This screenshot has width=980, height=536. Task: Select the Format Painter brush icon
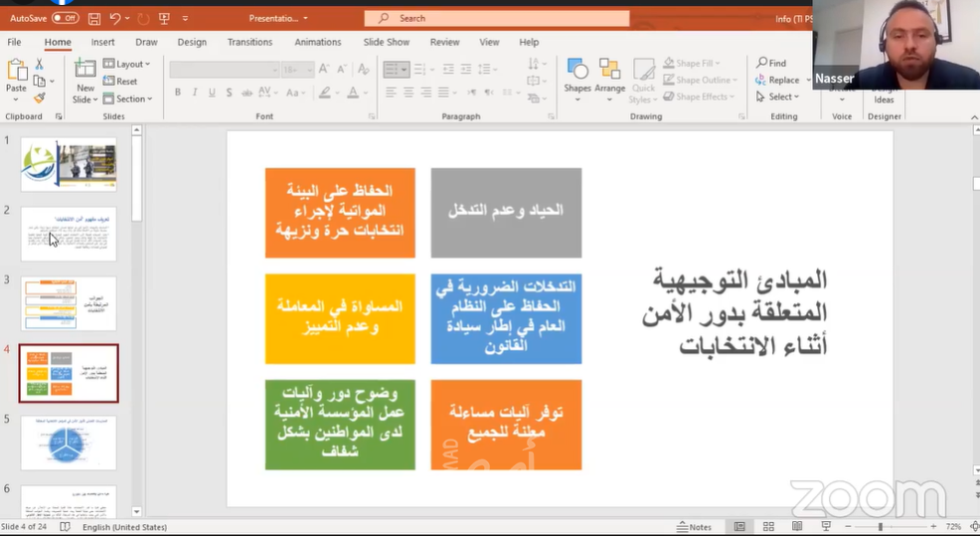point(40,97)
